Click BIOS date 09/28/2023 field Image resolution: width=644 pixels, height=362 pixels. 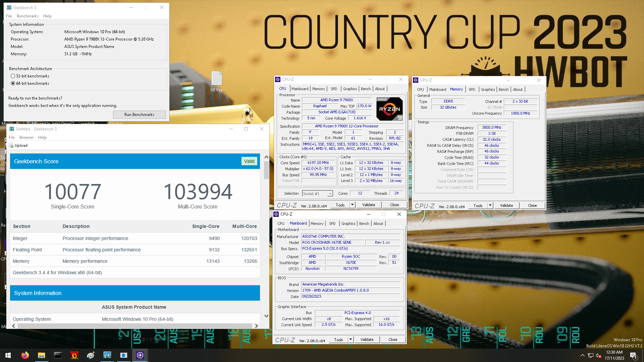[351, 296]
